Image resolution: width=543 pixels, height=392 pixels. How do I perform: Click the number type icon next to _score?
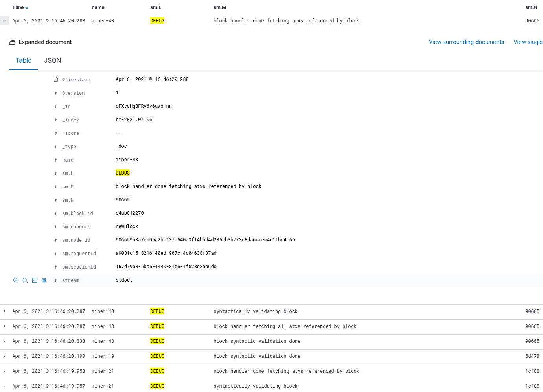tap(56, 133)
